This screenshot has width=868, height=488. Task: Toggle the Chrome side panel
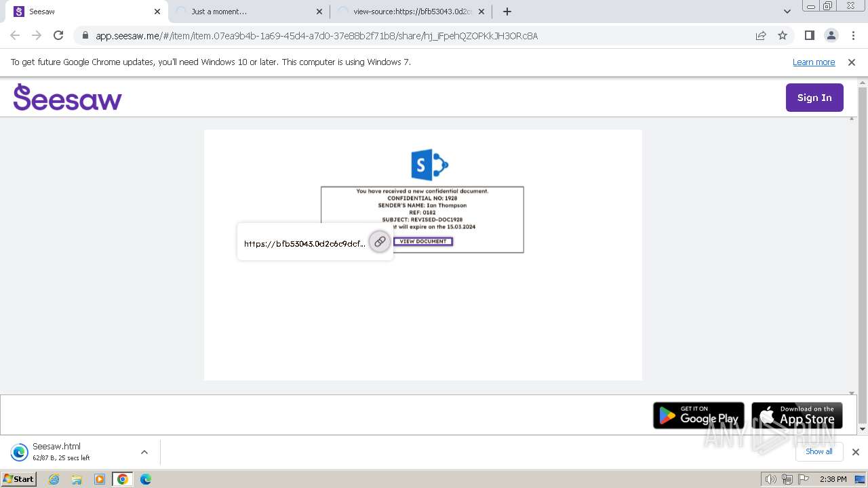coord(809,36)
